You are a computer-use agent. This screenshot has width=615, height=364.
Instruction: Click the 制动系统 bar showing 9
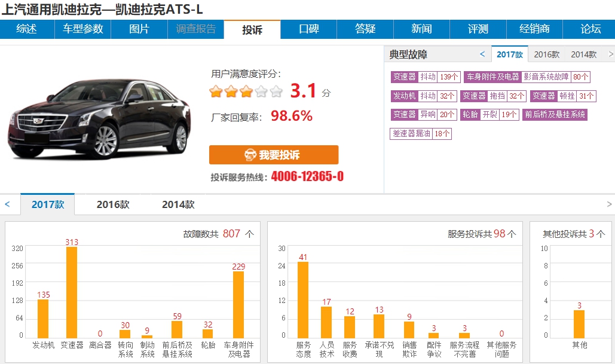point(146,337)
